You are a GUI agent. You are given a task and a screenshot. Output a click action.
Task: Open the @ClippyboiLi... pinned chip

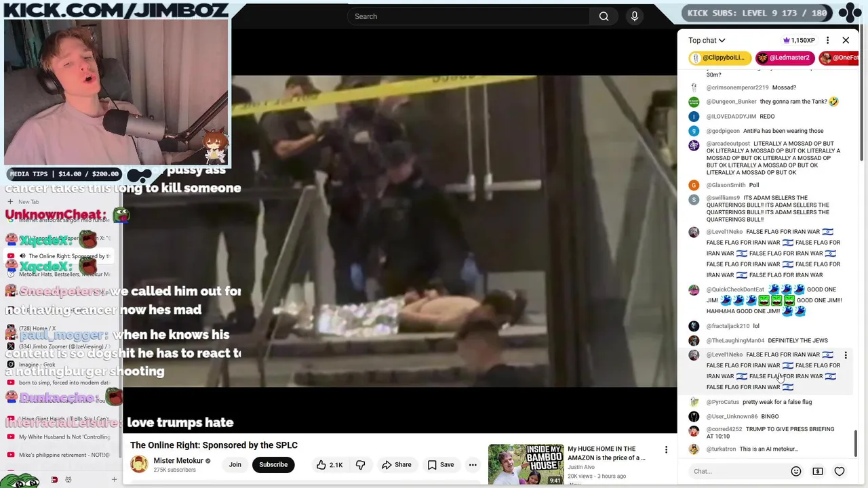719,58
